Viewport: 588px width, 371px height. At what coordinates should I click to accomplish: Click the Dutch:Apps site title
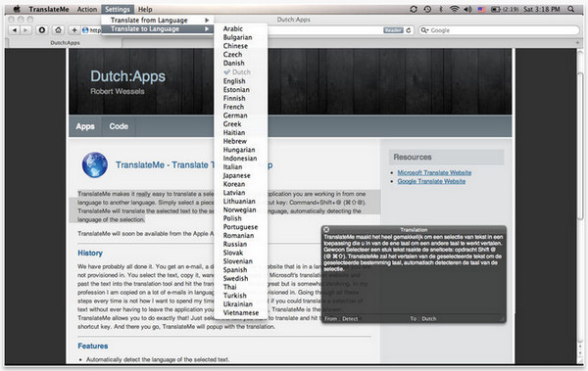tap(127, 76)
